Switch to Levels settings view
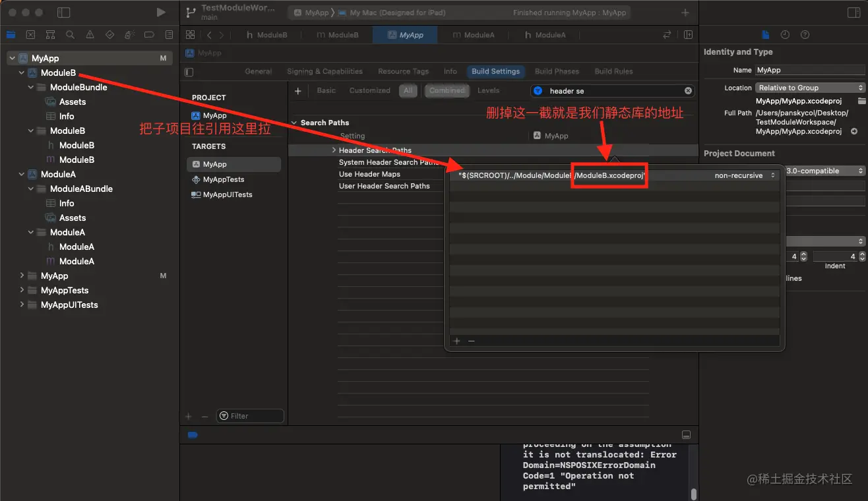 (x=489, y=90)
